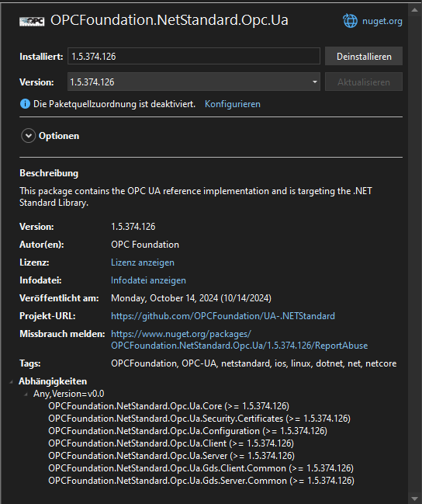Click the OPC Foundation author value
Screen dimensions: 422x504
(145, 245)
